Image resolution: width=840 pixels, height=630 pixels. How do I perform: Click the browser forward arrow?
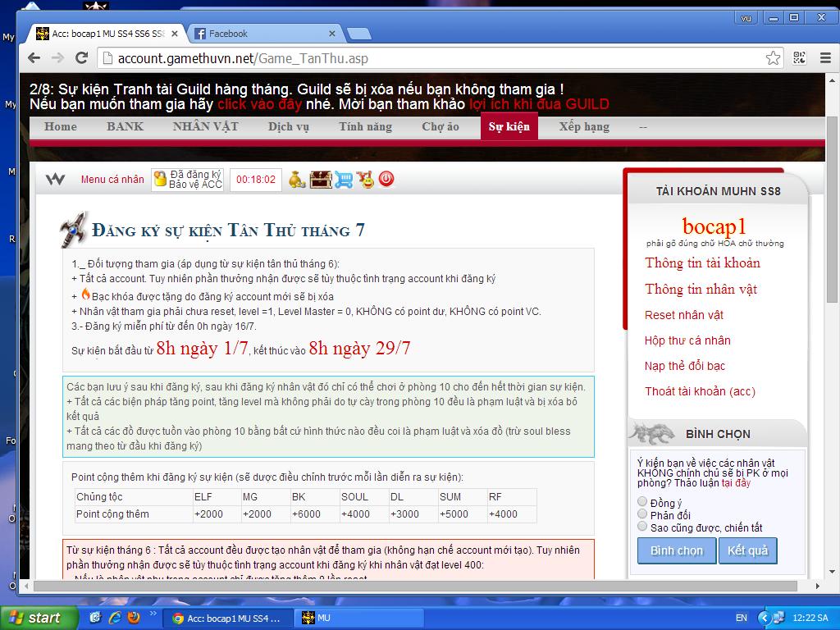[x=58, y=58]
